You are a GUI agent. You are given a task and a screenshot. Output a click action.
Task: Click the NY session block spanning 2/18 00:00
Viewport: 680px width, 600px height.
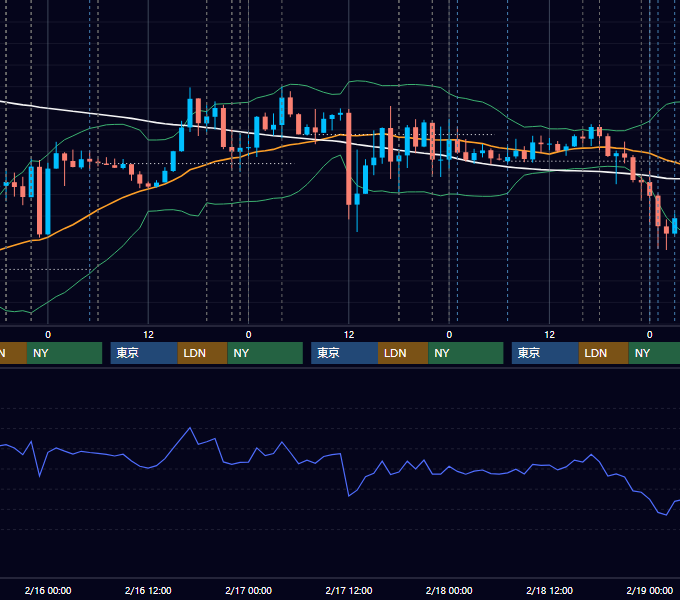point(466,353)
